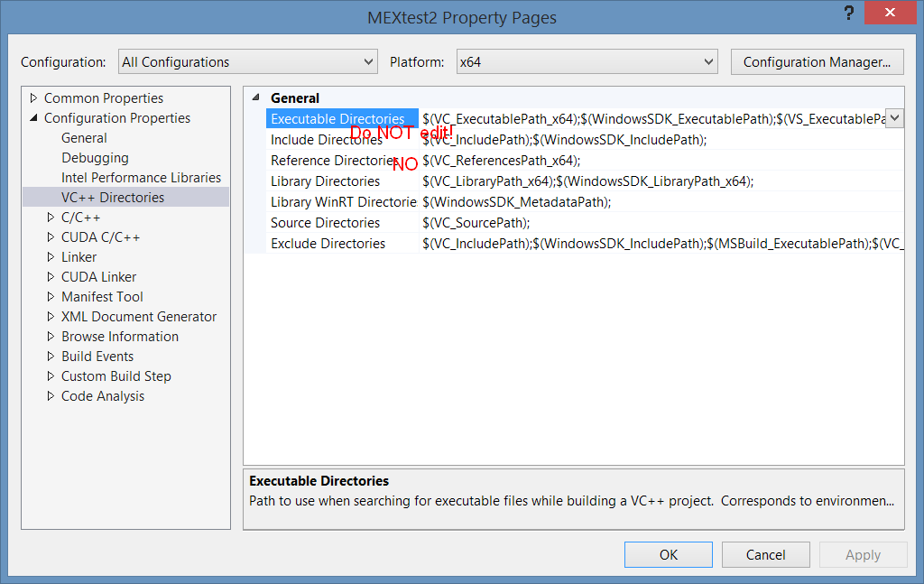924x584 pixels.
Task: Open Configuration Manager
Action: point(817,62)
